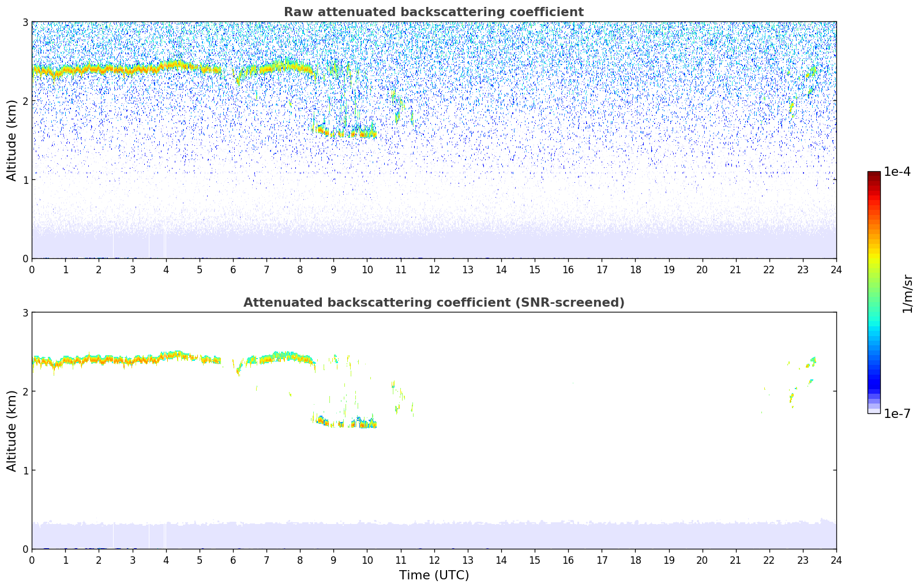The width and height of the screenshot is (920, 588).
Task: Click hour 12 tick on the bottom time axis
Action: (434, 560)
